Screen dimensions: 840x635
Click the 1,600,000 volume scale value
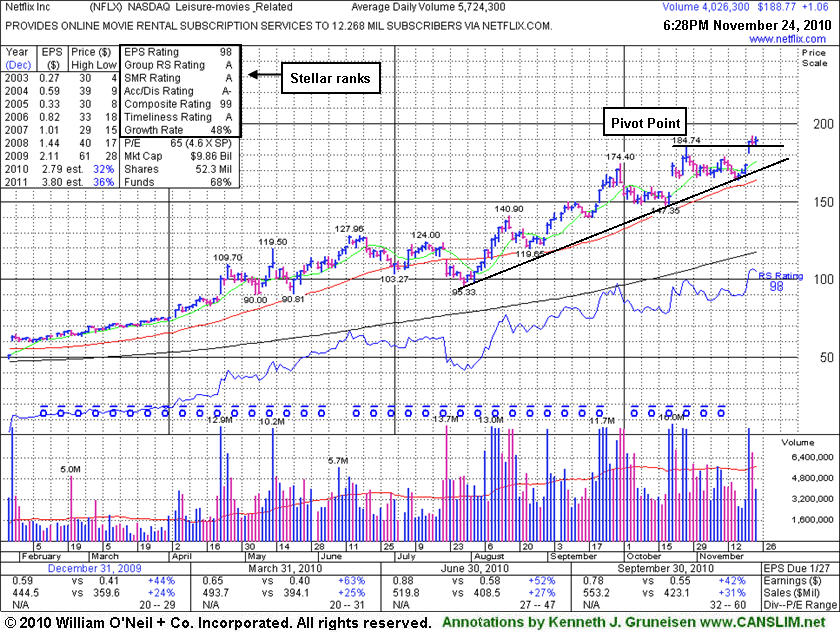click(x=812, y=520)
